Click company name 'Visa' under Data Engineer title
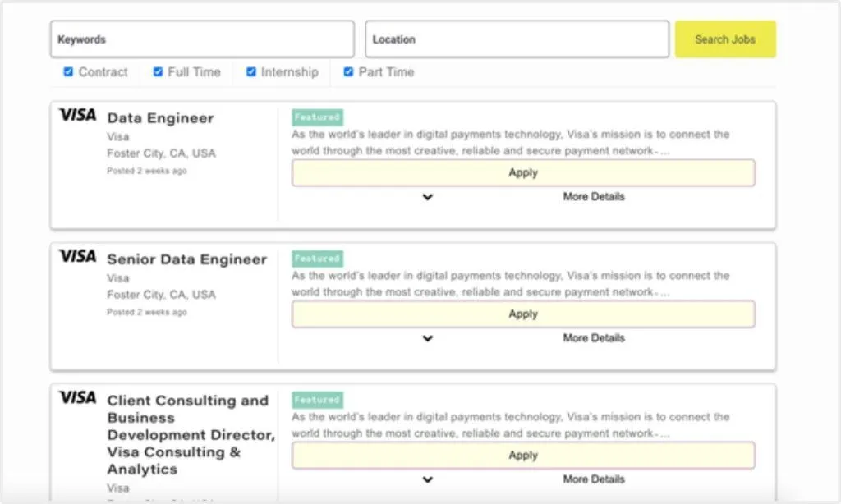The width and height of the screenshot is (841, 504). click(118, 137)
